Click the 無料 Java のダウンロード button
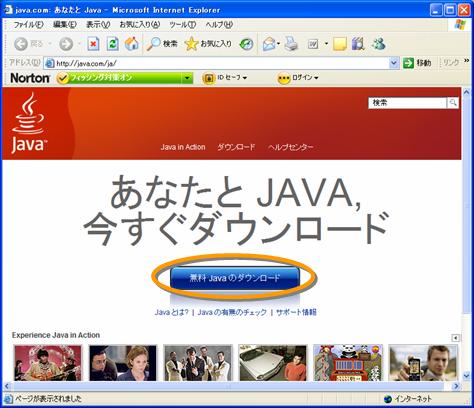 (x=235, y=278)
